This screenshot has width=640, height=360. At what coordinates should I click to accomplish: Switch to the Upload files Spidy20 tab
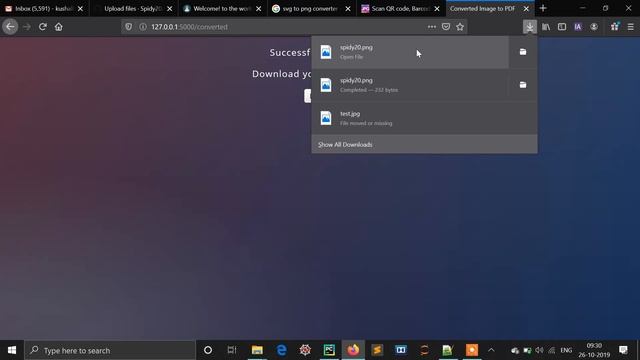point(133,9)
